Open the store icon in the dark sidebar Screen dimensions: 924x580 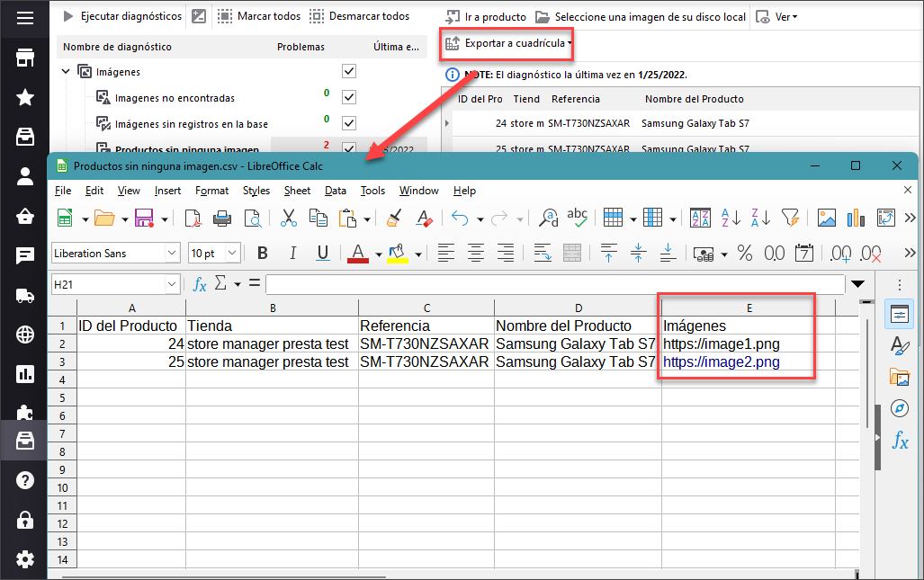click(x=25, y=58)
